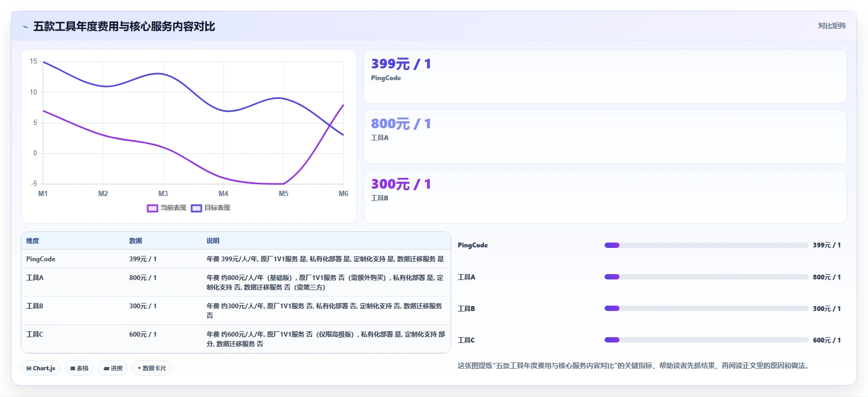Click the M3 label on the chart axis
The image size is (868, 397).
[163, 193]
